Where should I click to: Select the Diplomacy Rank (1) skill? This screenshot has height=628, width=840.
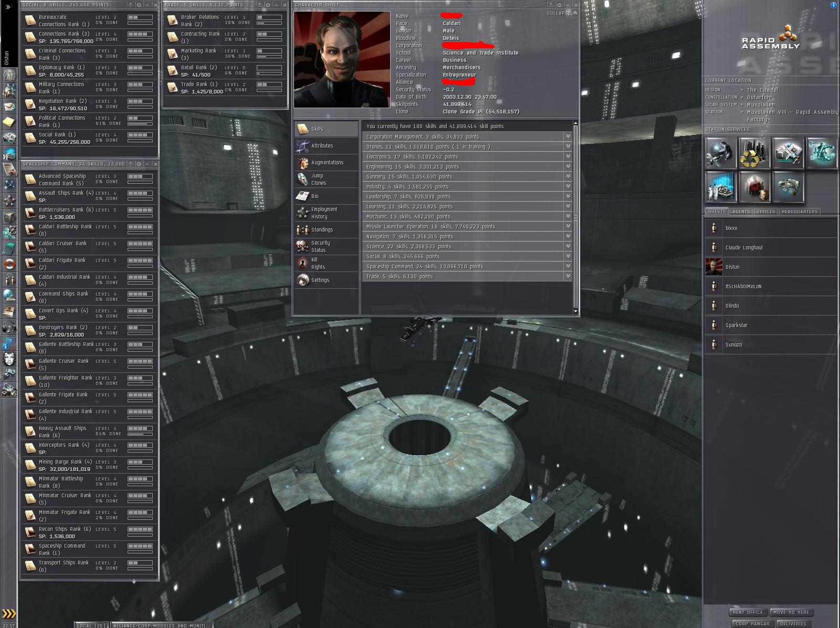(x=89, y=70)
